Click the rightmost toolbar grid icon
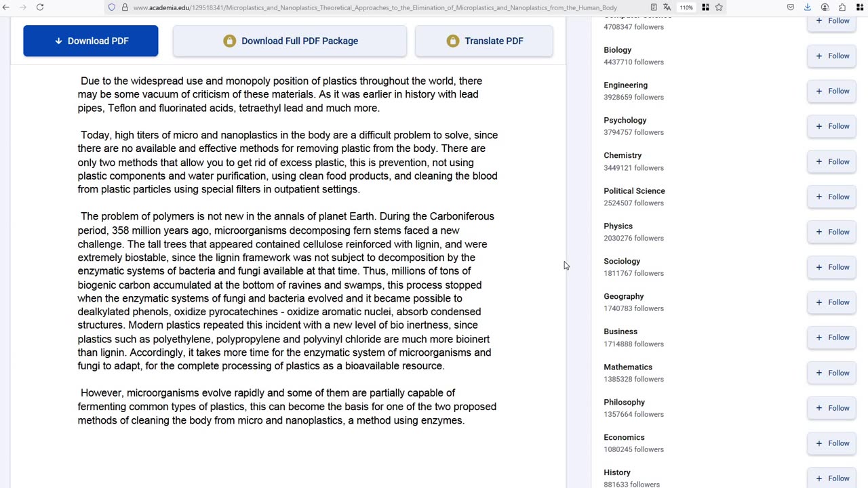The height and width of the screenshot is (488, 868). 859,7
